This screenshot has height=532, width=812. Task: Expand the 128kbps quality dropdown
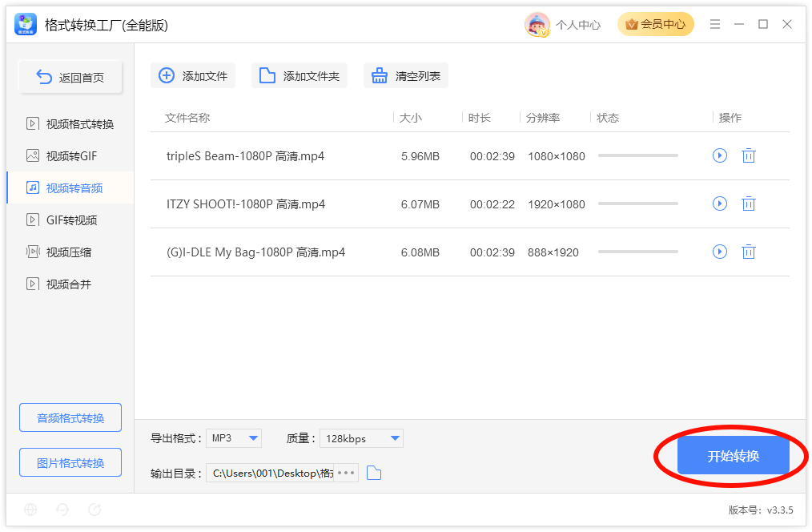(361, 438)
